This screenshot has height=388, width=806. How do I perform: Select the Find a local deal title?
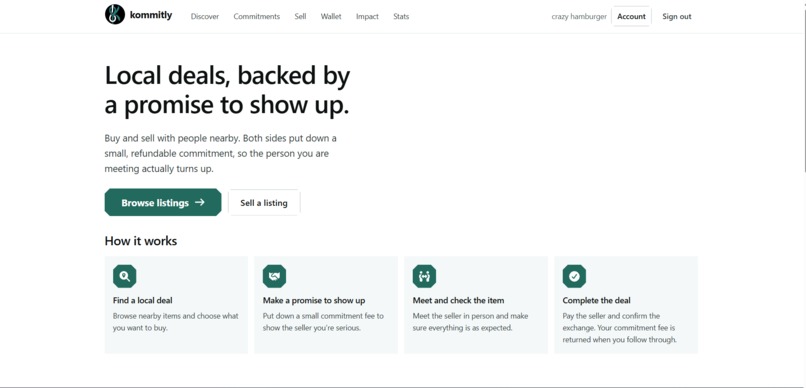pyautogui.click(x=143, y=301)
